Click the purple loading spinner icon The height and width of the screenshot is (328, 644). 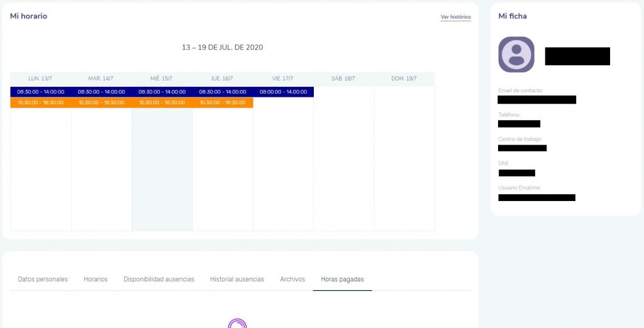click(x=237, y=324)
